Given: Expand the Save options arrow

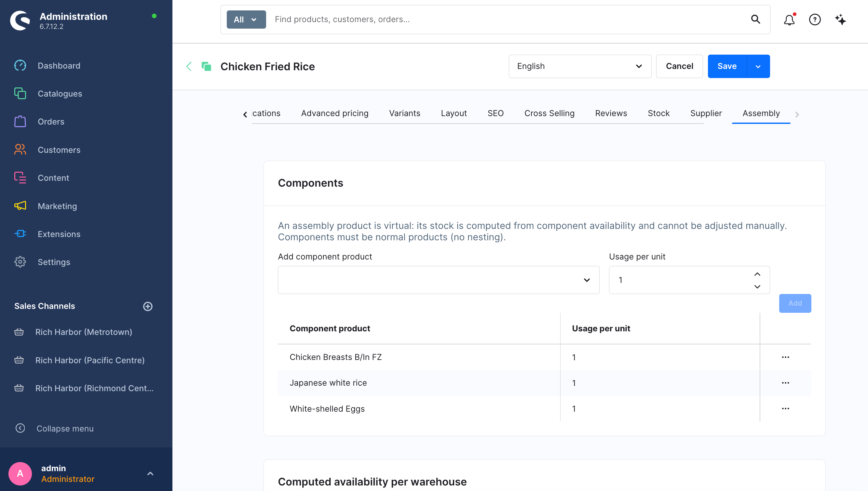Looking at the screenshot, I should point(758,66).
